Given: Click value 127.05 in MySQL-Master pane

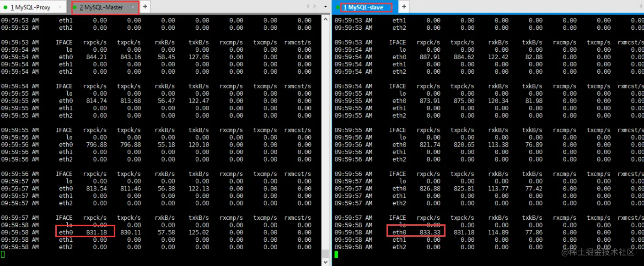Looking at the screenshot, I should click(199, 57).
